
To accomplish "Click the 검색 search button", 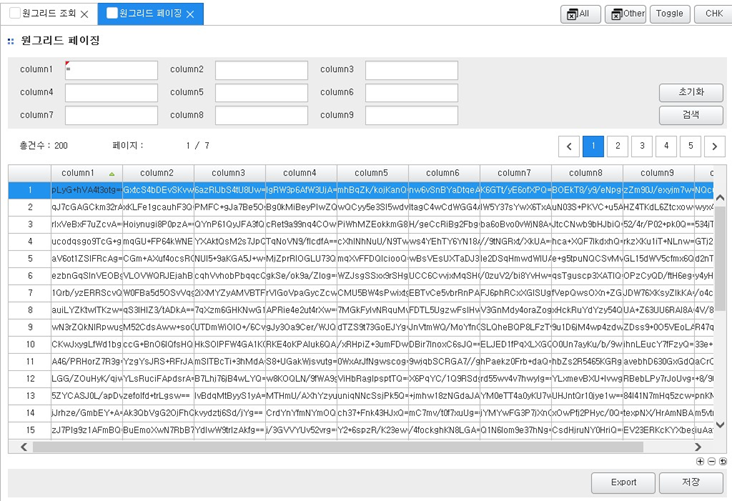I will pyautogui.click(x=691, y=115).
